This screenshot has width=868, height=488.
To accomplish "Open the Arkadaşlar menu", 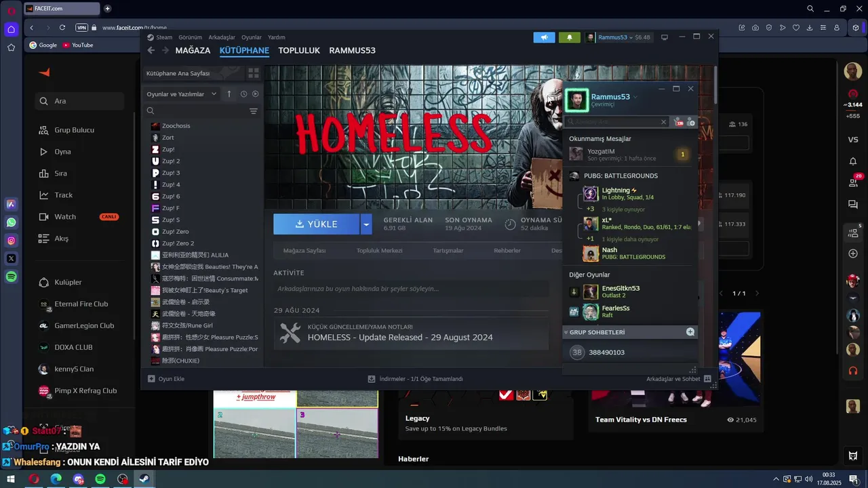I will click(222, 37).
